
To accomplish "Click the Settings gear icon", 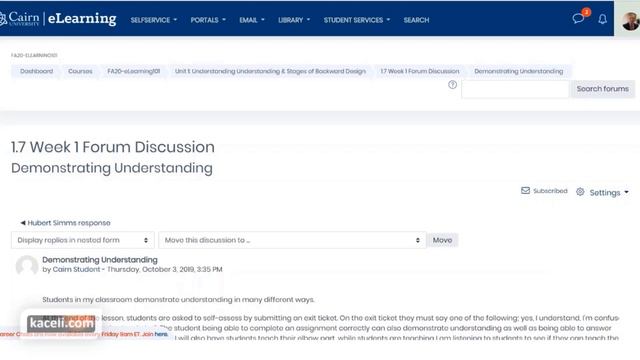I will click(580, 192).
